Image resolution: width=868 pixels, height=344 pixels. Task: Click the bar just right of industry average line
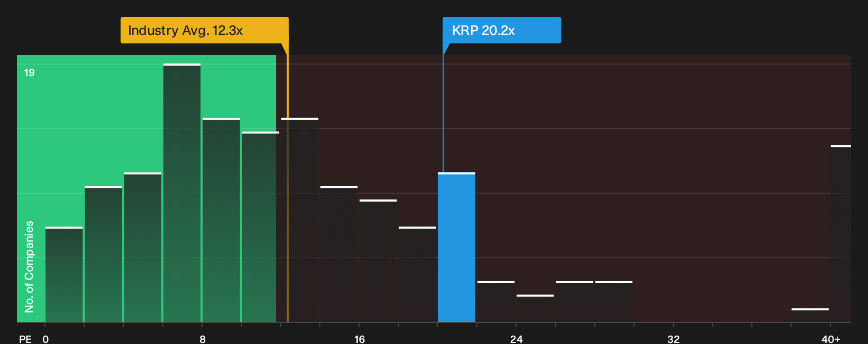(x=300, y=220)
